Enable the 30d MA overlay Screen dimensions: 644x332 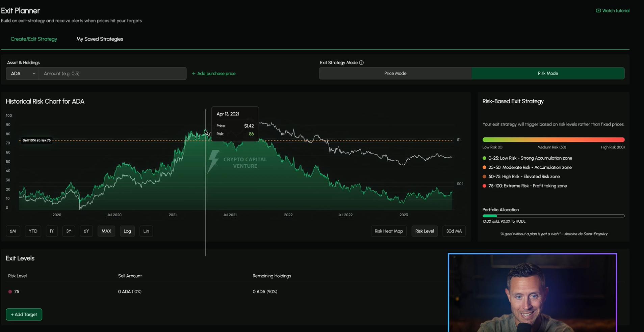coord(454,231)
